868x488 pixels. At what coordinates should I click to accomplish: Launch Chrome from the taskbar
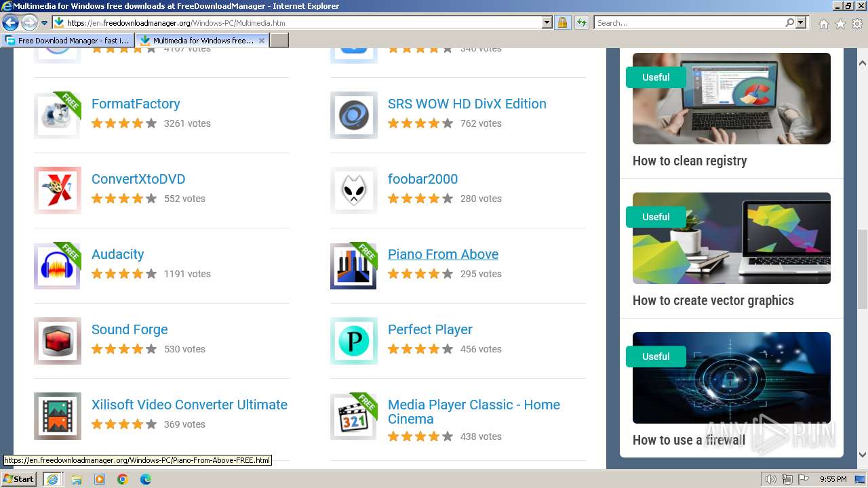123,479
